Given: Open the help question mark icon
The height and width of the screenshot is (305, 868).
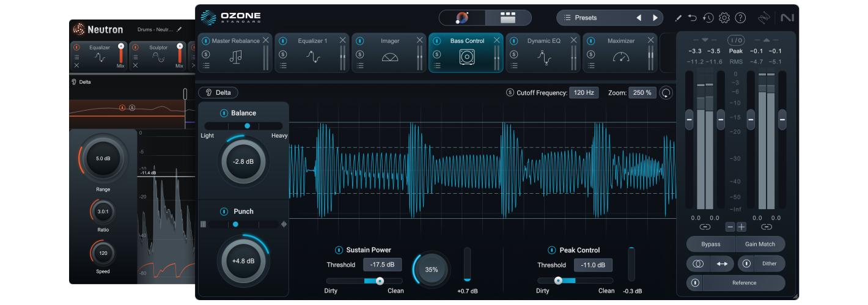Looking at the screenshot, I should pos(740,18).
